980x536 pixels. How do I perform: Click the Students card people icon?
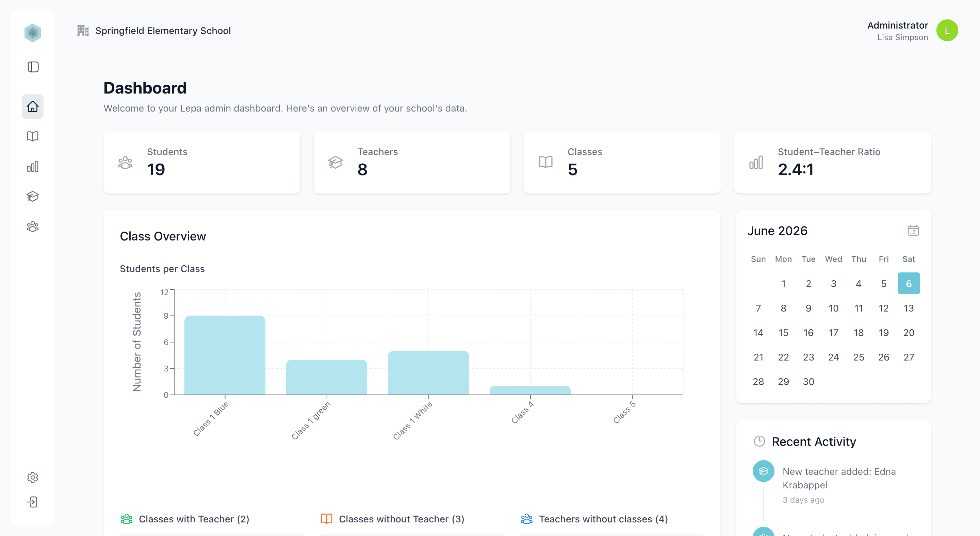click(125, 162)
